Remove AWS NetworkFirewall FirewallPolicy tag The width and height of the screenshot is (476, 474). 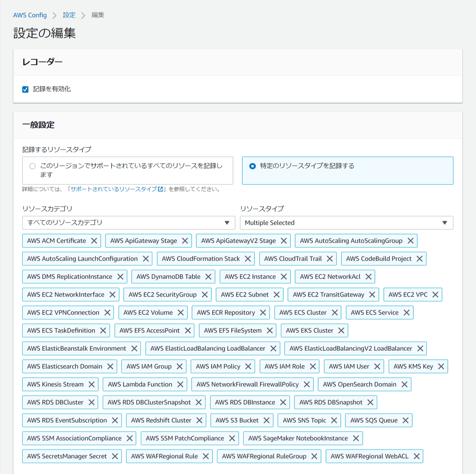click(x=307, y=384)
